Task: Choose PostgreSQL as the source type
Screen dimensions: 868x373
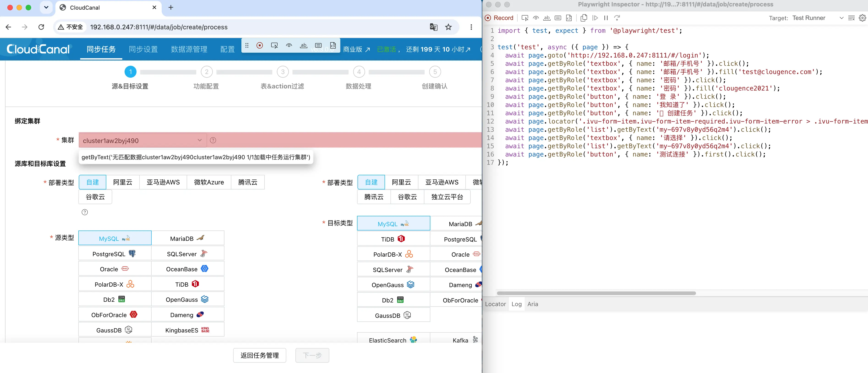Action: point(115,254)
